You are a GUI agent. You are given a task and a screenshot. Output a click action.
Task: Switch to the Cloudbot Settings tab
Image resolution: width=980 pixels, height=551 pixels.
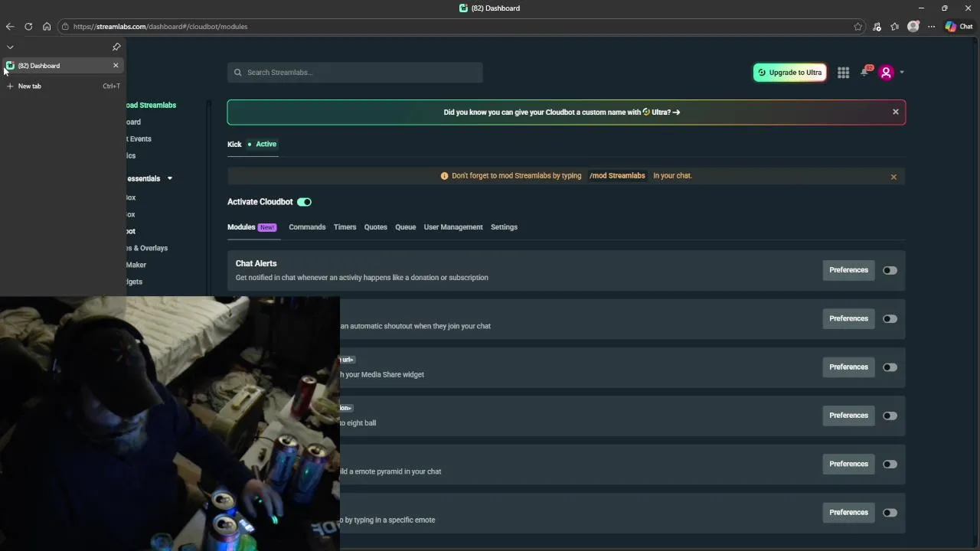pyautogui.click(x=504, y=227)
